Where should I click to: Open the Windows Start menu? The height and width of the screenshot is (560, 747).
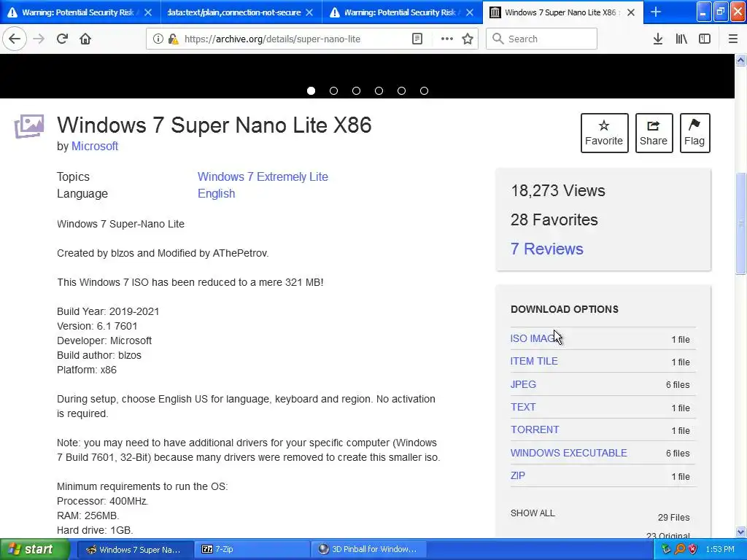34,549
